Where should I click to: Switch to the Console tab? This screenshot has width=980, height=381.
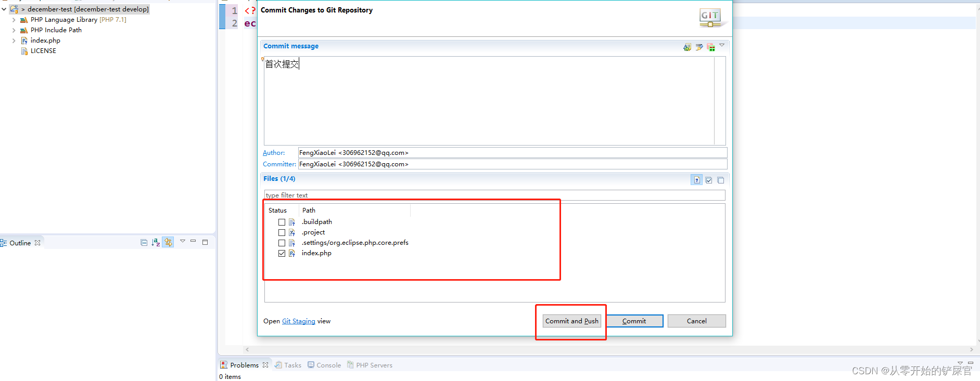[x=324, y=365]
